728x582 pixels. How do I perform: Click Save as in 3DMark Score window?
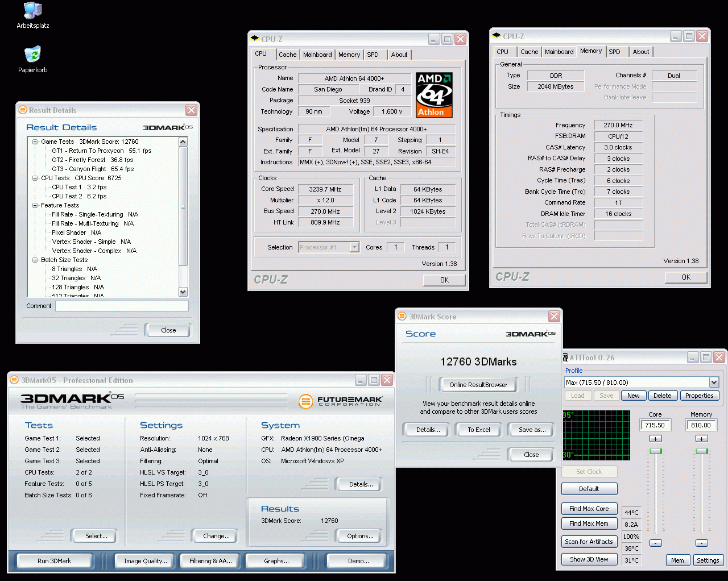point(532,430)
